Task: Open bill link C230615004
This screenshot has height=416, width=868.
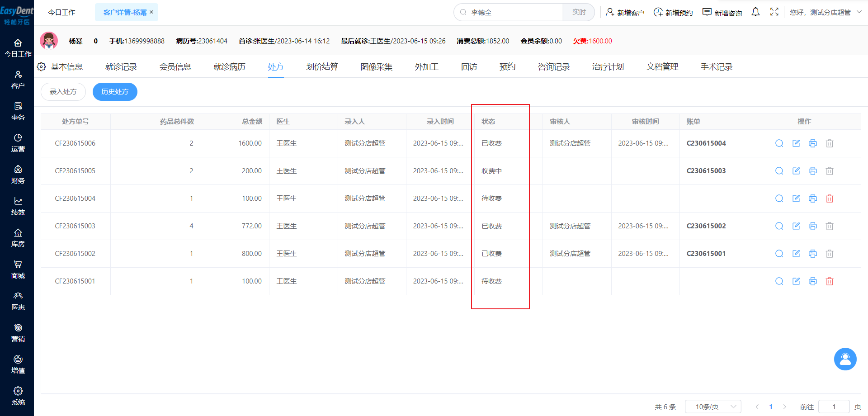Action: tap(706, 143)
